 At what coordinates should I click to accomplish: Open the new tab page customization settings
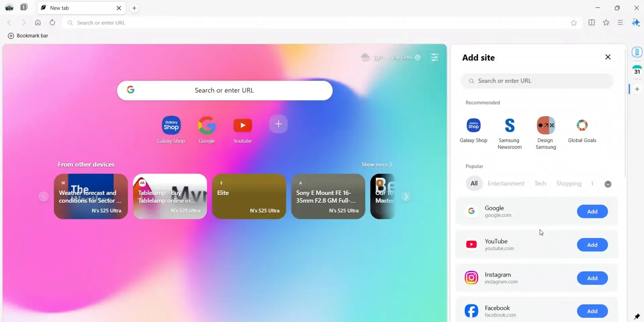coord(434,57)
